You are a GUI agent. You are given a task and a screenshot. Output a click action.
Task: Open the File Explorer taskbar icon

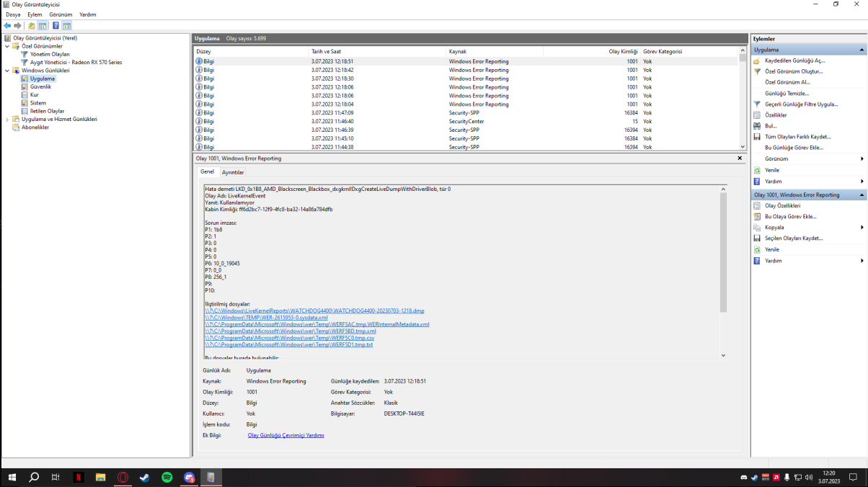[x=100, y=478]
